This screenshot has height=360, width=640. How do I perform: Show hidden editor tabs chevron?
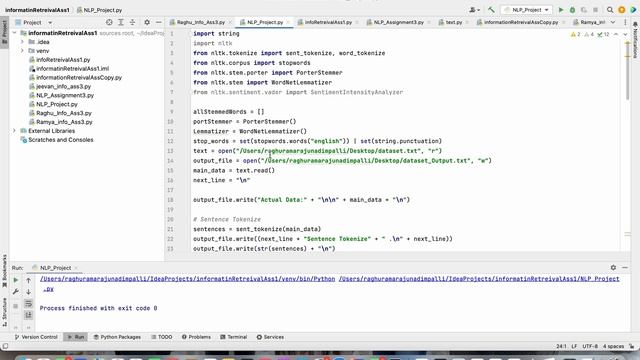[613, 22]
